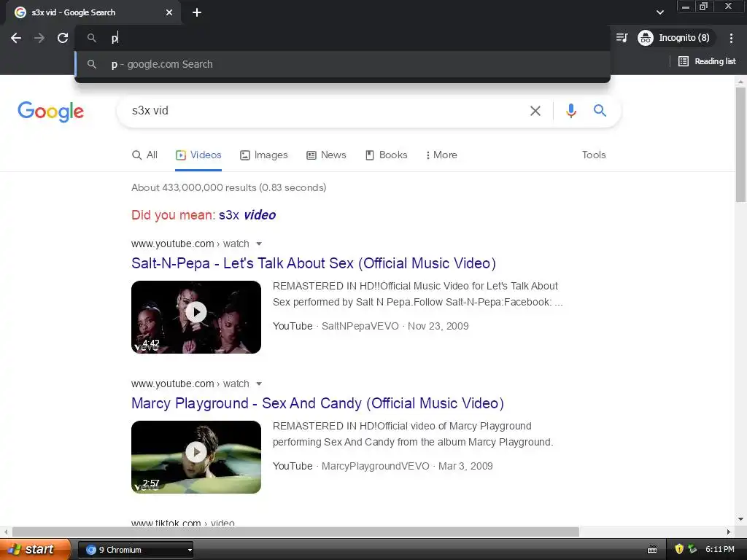Expand the More search options
The height and width of the screenshot is (560, 747).
click(441, 155)
